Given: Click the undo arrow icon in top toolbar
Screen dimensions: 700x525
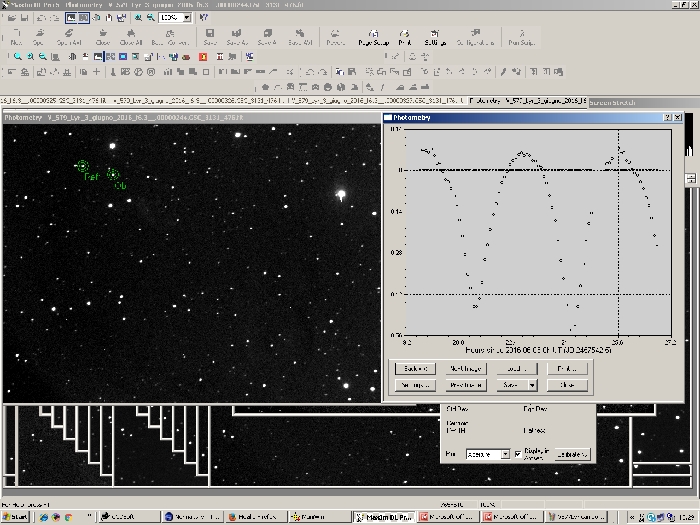Looking at the screenshot, I should pos(41,18).
